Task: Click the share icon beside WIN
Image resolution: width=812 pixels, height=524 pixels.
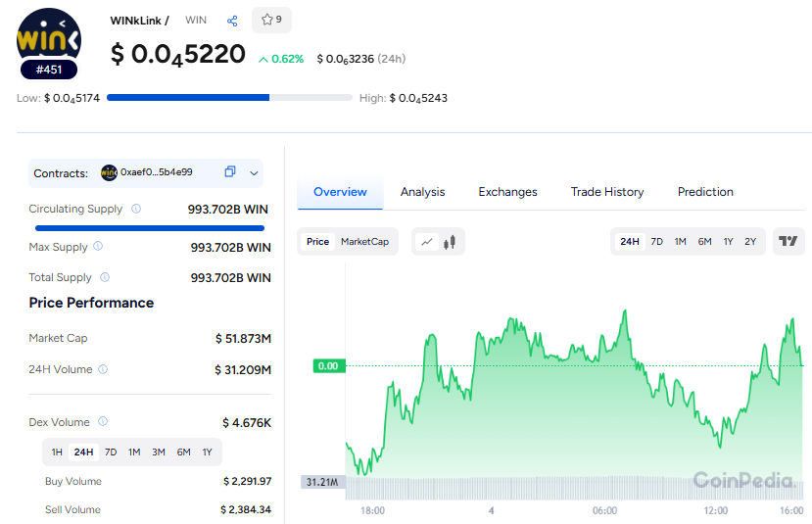Action: tap(232, 21)
